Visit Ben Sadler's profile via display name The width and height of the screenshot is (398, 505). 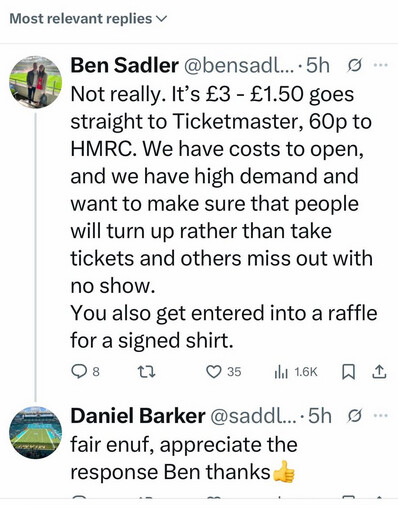(125, 65)
